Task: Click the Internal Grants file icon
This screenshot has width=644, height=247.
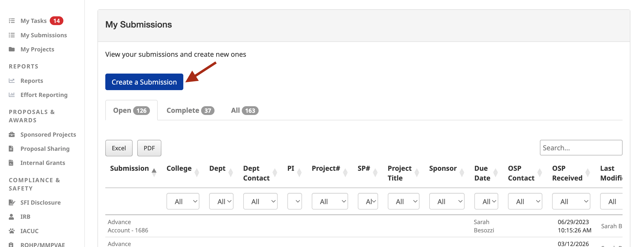Action: click(11, 162)
